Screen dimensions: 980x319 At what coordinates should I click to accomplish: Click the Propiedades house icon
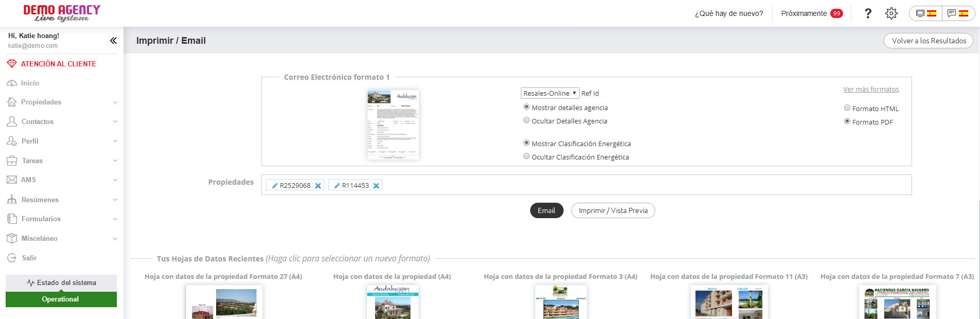(x=12, y=102)
